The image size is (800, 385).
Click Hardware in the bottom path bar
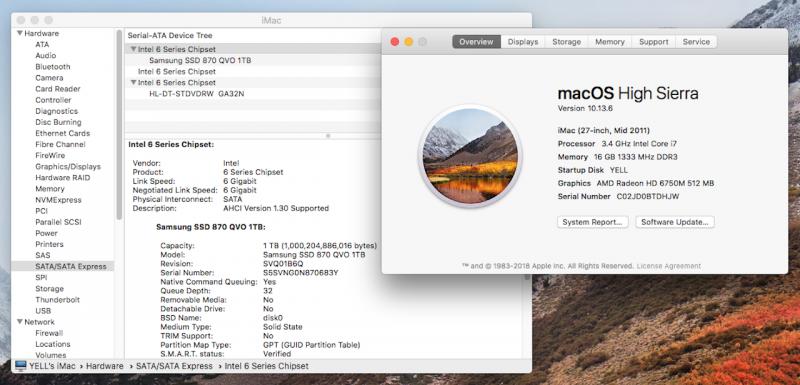(105, 366)
